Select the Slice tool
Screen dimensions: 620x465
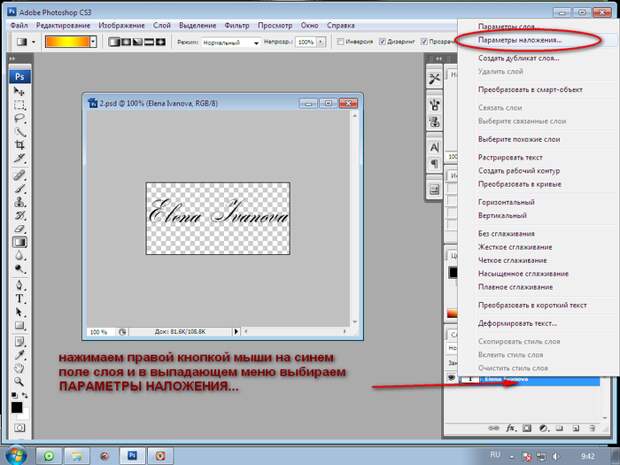[x=19, y=158]
